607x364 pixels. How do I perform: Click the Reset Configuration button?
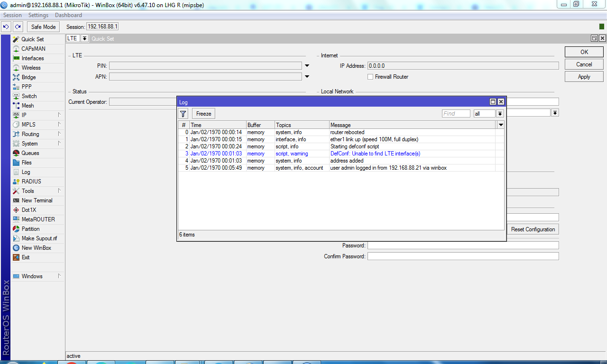(x=533, y=229)
